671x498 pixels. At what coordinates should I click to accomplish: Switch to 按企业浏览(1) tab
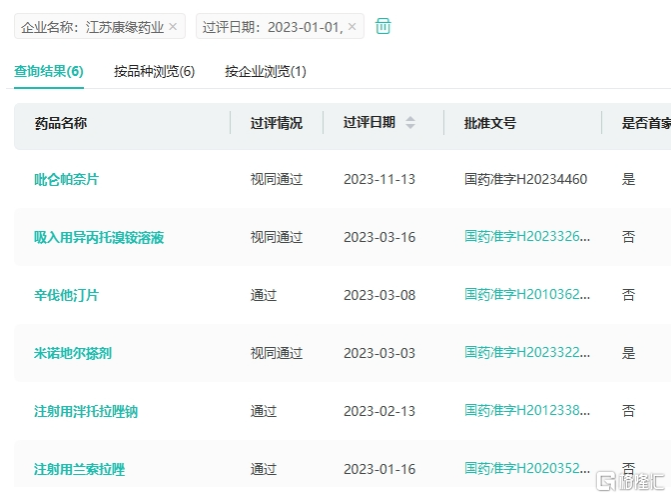266,71
